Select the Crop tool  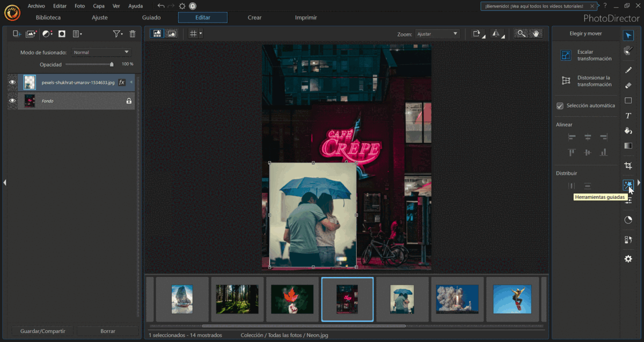pyautogui.click(x=628, y=166)
